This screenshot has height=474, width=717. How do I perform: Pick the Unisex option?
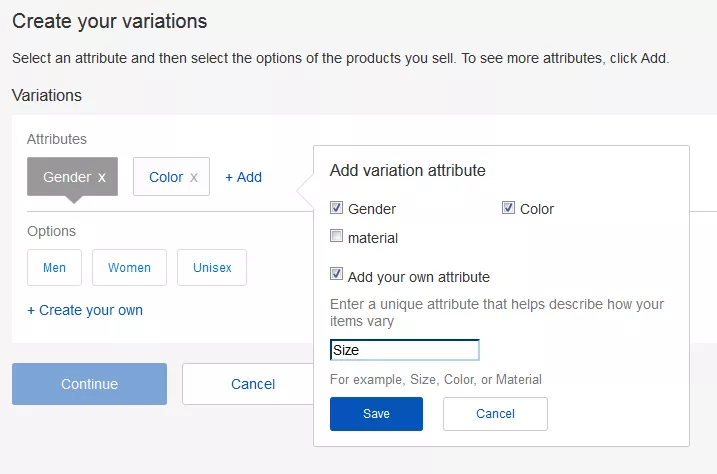click(211, 268)
